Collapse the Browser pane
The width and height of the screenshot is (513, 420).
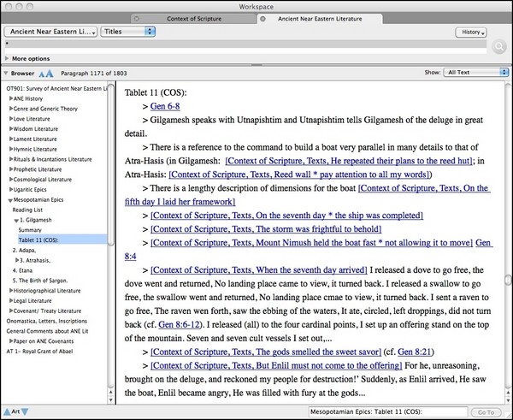(x=6, y=74)
